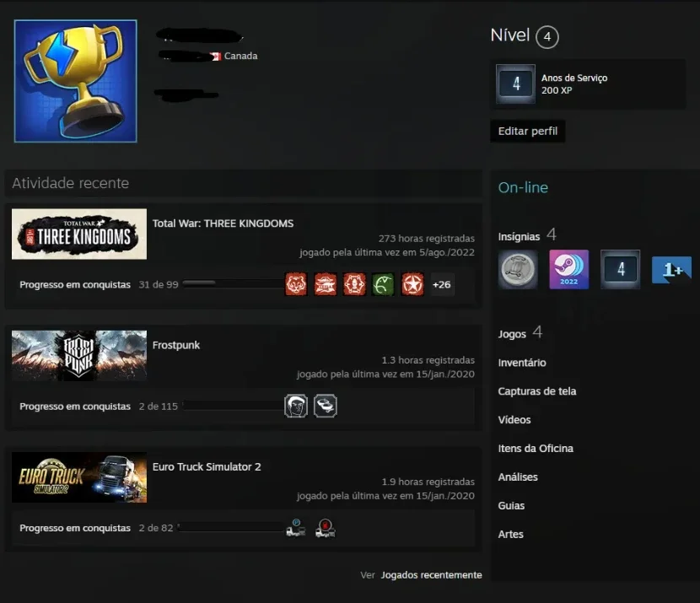
Task: Click the second Frostpunk achievement icon
Action: click(x=325, y=406)
